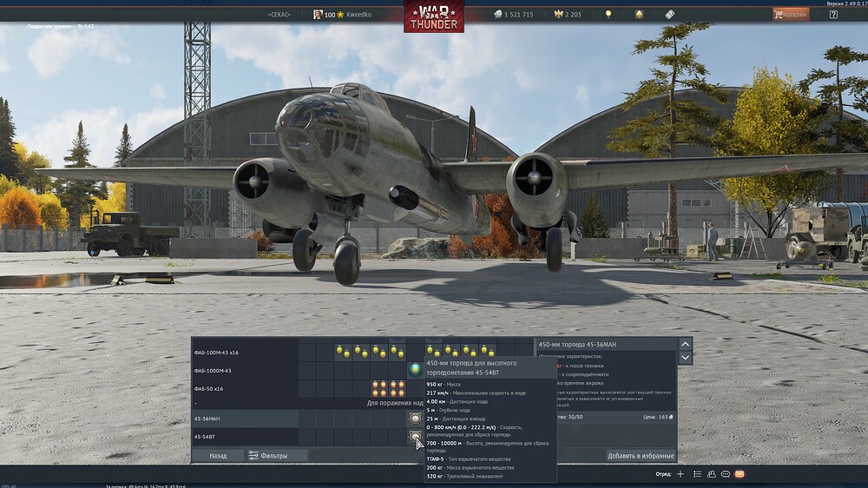This screenshot has width=868, height=488.
Task: Open the list icon in bottom bar
Action: (x=698, y=474)
